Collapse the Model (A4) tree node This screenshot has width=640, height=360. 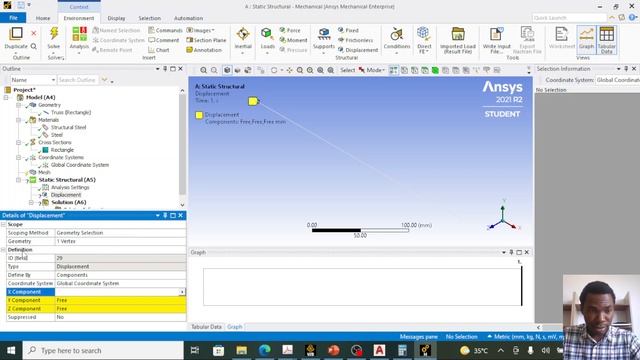tap(6, 98)
